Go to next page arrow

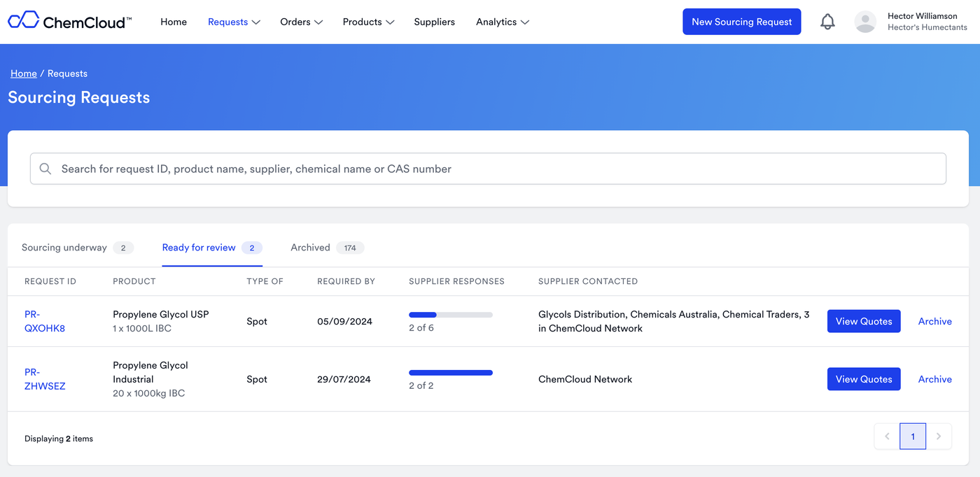click(939, 436)
